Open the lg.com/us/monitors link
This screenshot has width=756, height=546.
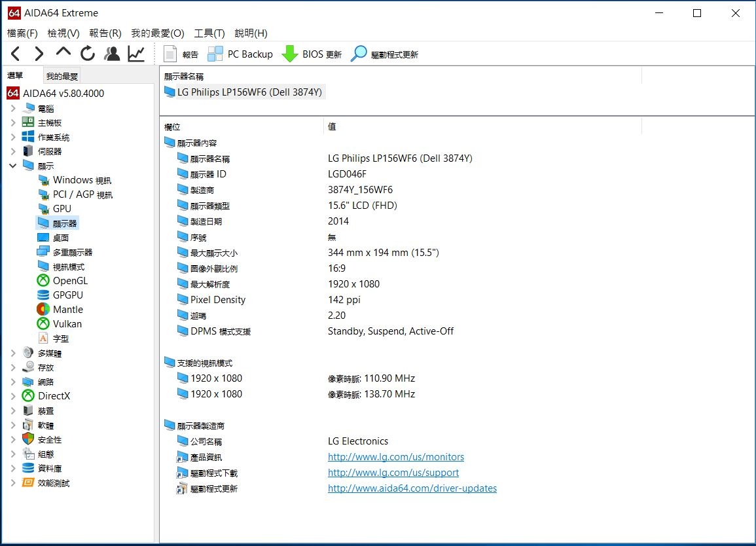[x=396, y=457]
